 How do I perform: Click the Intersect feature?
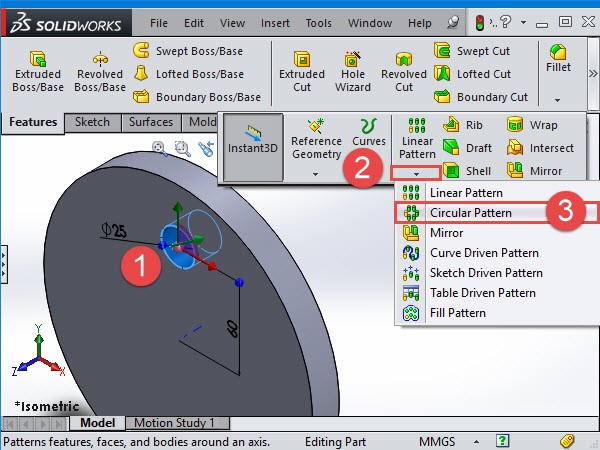(540, 148)
